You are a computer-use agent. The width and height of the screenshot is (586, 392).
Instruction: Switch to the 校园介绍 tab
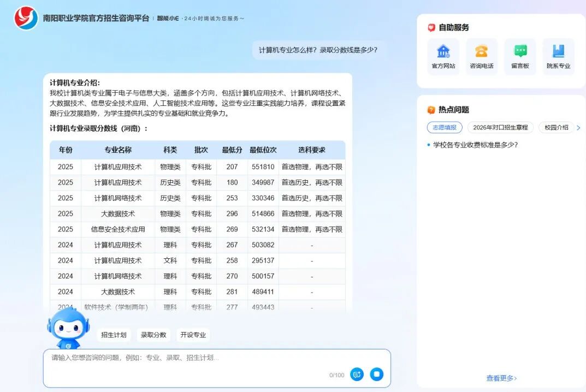click(x=556, y=127)
